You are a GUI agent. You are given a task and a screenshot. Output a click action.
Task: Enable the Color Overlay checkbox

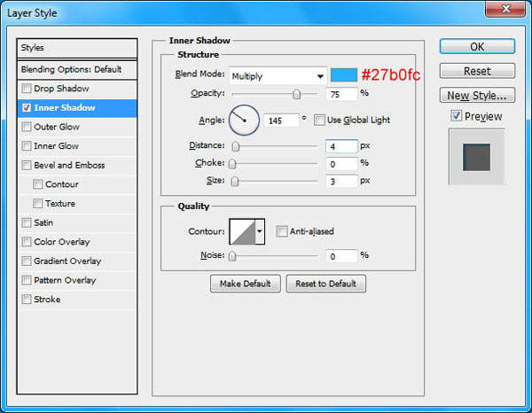pos(27,242)
